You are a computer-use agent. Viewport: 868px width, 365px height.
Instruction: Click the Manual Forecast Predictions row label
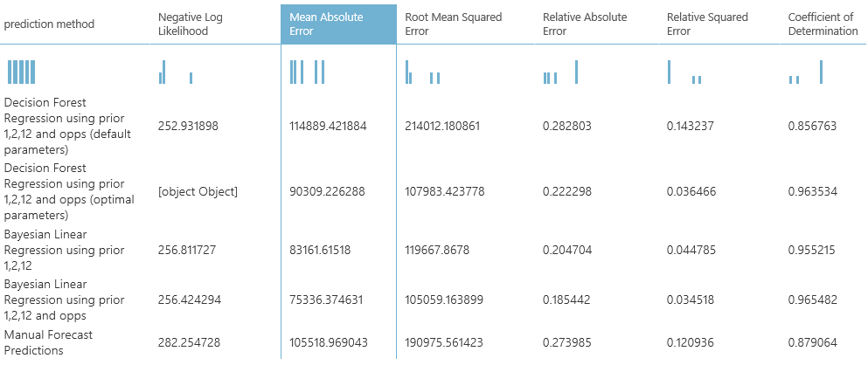point(49,342)
